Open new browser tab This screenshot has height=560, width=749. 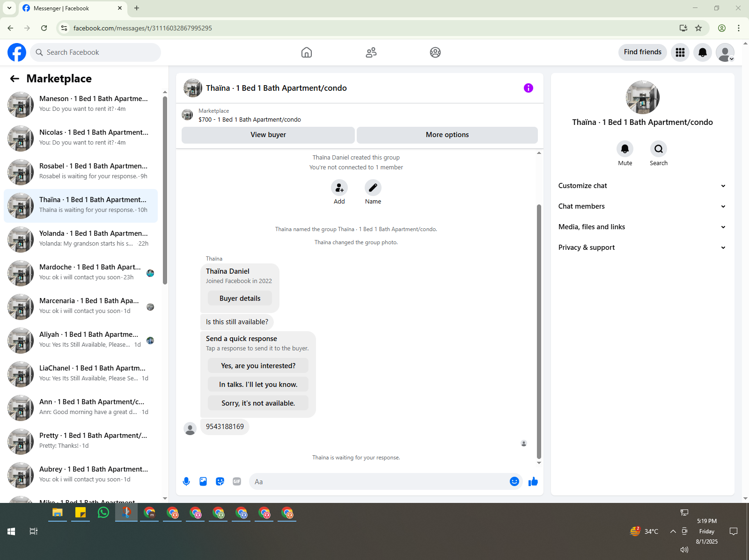(x=137, y=8)
